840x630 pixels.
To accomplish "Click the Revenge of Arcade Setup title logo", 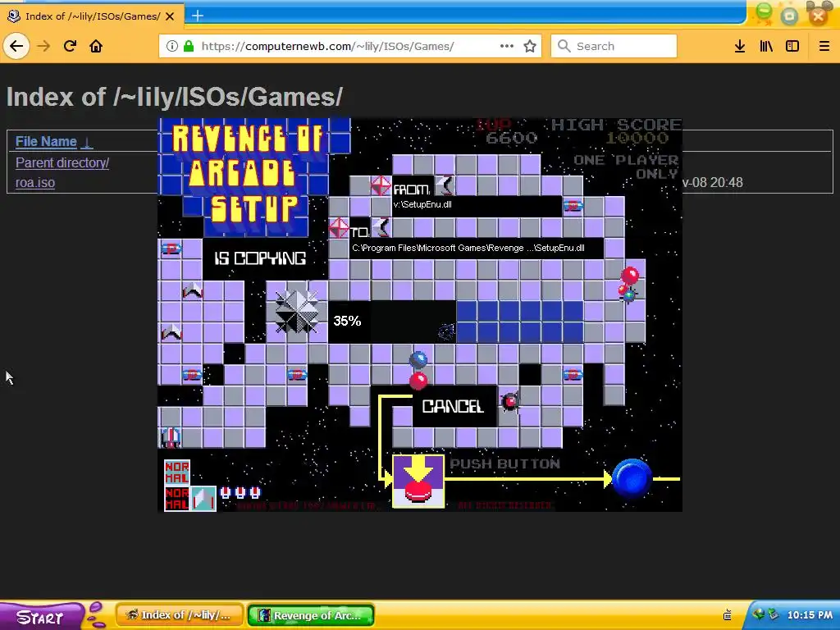I will [x=248, y=173].
